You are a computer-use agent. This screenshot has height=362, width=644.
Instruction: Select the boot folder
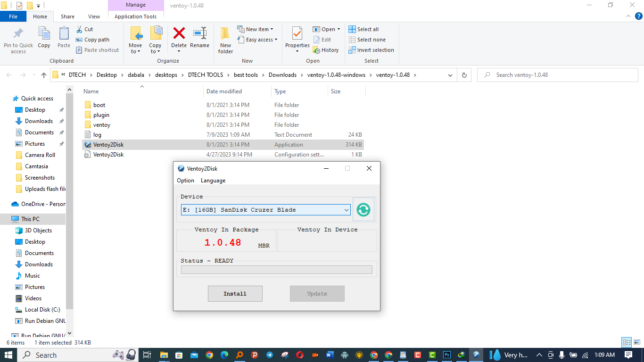(99, 105)
